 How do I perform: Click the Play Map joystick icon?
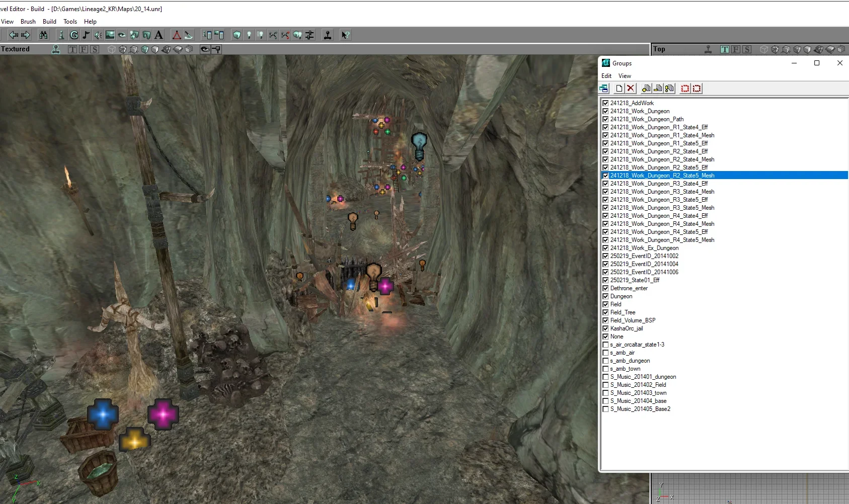tap(328, 35)
